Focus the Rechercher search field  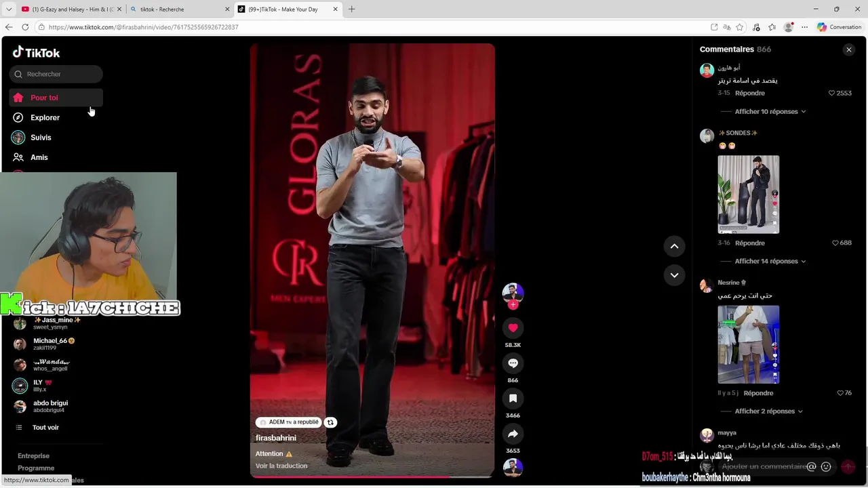click(x=56, y=74)
